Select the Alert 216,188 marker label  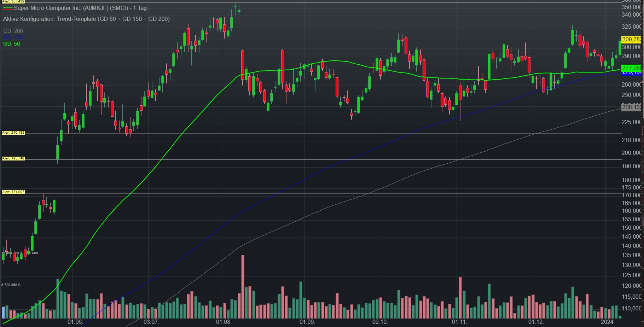[x=13, y=133]
